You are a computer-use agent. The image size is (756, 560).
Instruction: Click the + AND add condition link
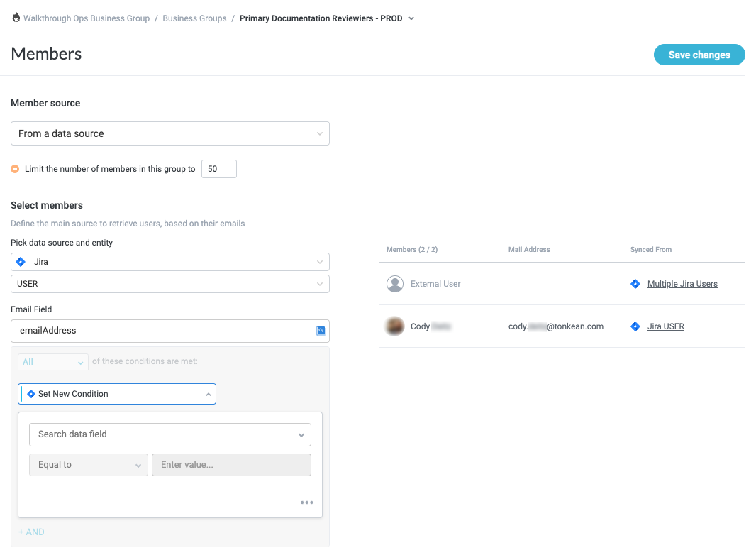31,532
